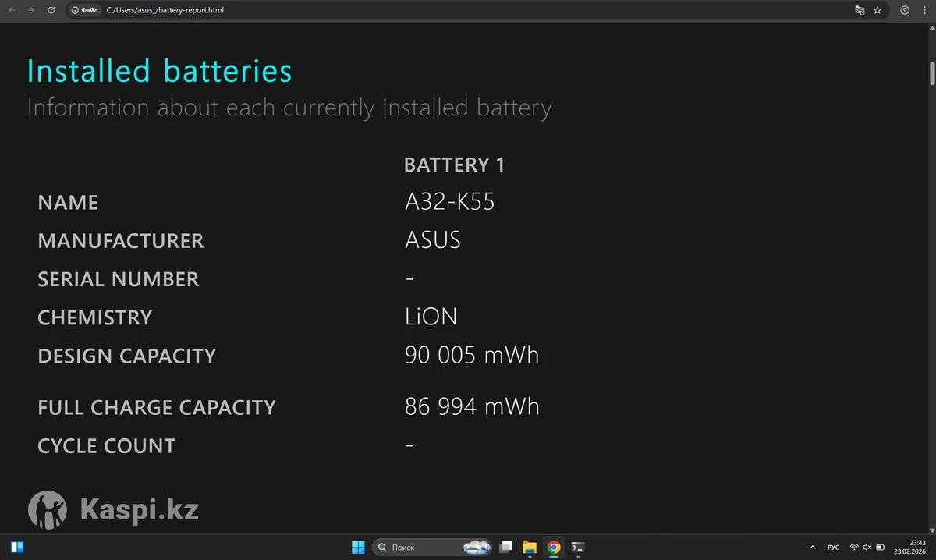Click the page's vertical scrollbar thumb
Screen dimensions: 936x560
[x=931, y=73]
